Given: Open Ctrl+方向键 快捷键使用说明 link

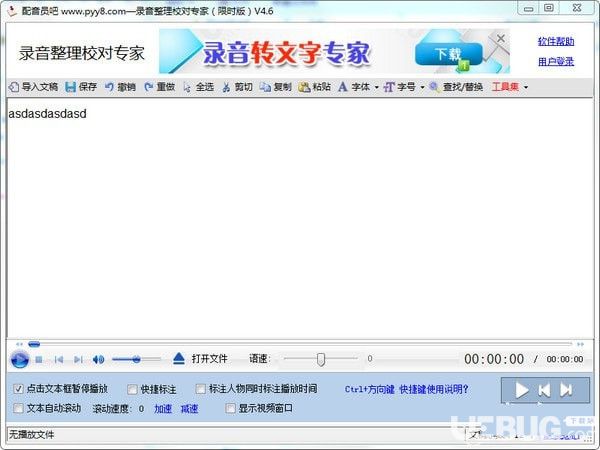Looking at the screenshot, I should (x=407, y=390).
